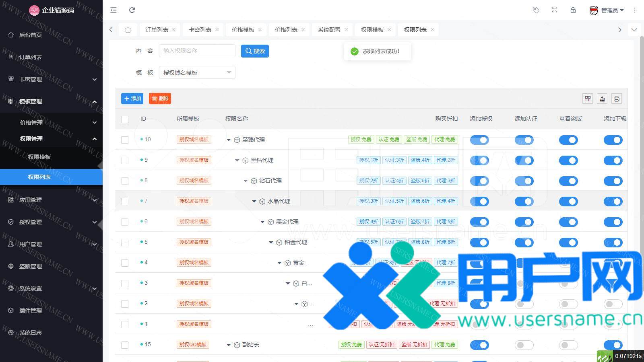The width and height of the screenshot is (644, 362).
Task: Check the checkbox for row ID 10
Action: [125, 140]
